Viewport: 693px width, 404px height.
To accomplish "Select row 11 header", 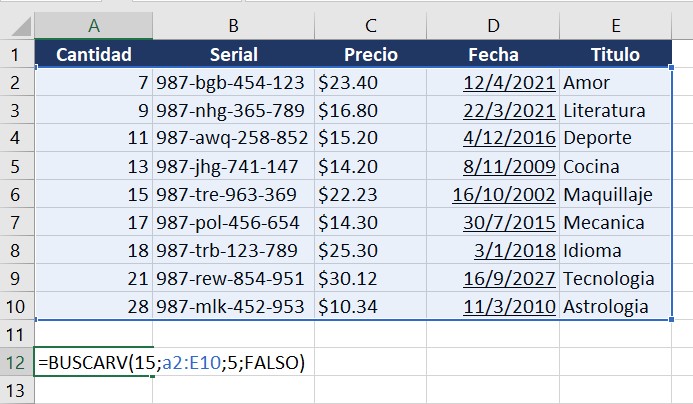I will tap(16, 334).
